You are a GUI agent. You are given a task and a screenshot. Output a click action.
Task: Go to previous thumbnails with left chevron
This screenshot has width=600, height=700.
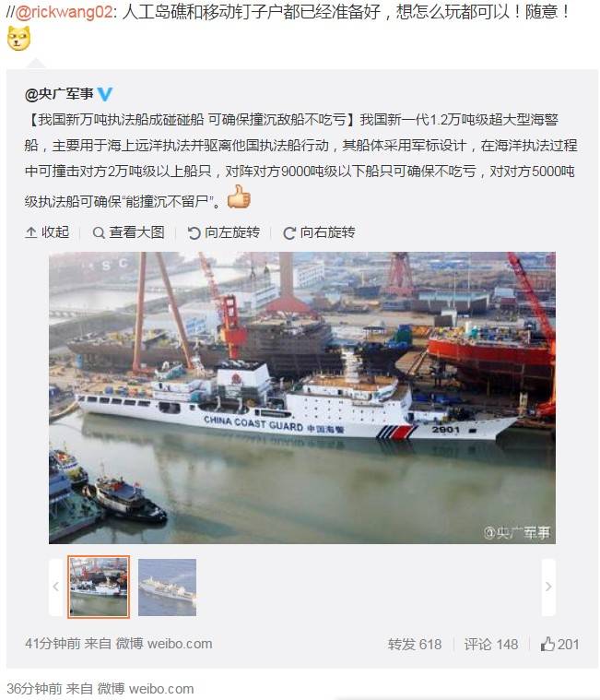pyautogui.click(x=56, y=587)
